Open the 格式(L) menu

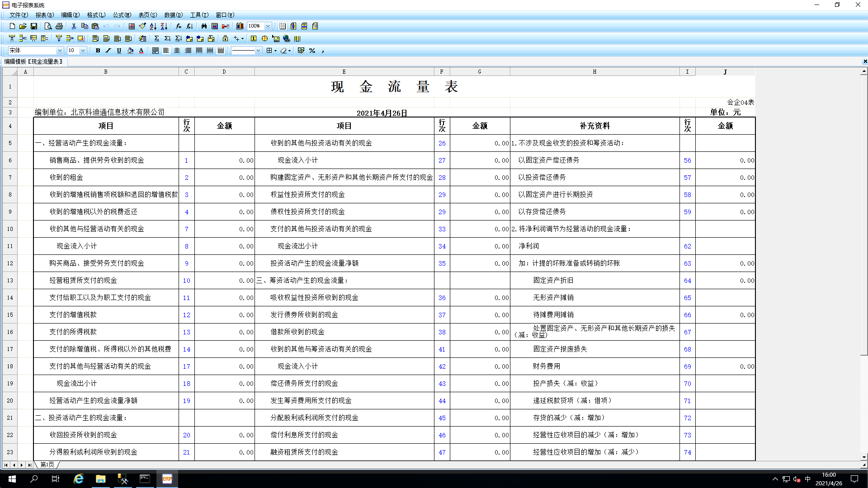coord(96,15)
